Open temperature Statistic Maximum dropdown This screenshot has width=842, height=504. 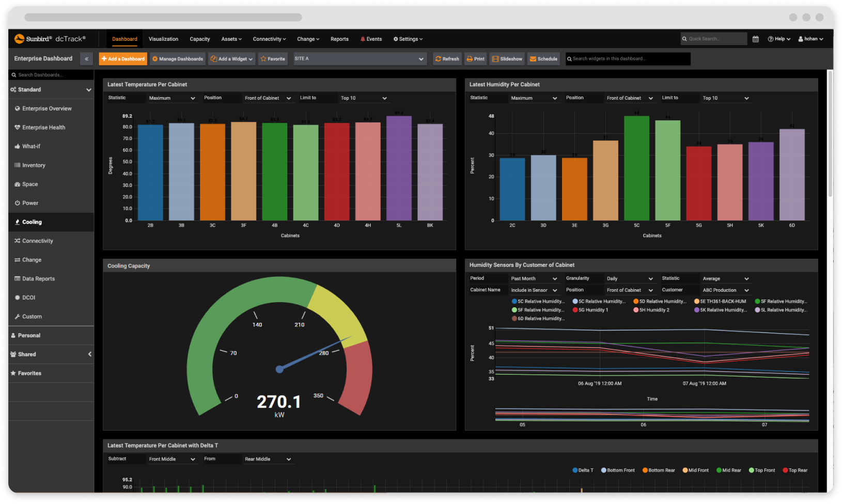coord(171,98)
